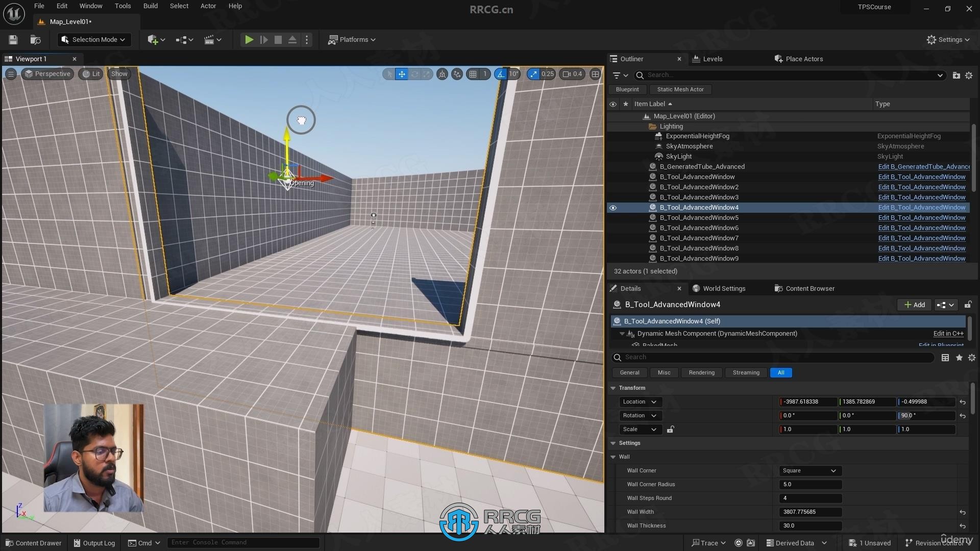Open the Actor menu
Screen dimensions: 980x551
[208, 6]
